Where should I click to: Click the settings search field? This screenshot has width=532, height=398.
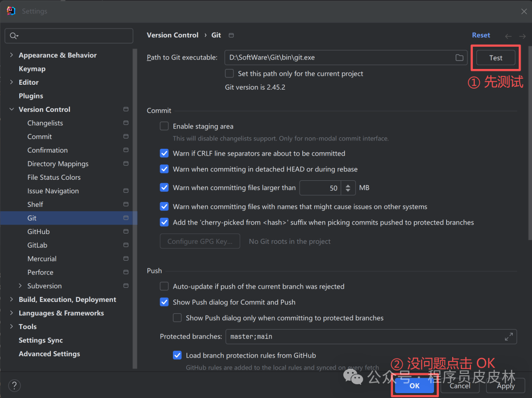(x=69, y=35)
